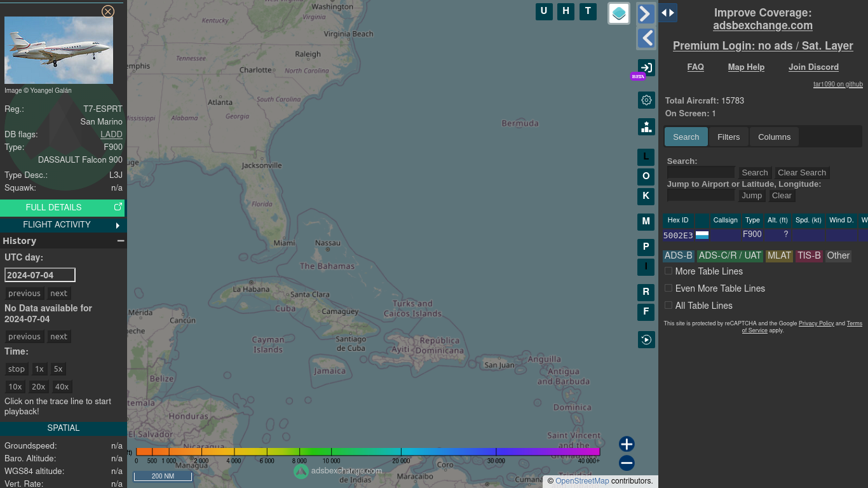Image resolution: width=868 pixels, height=488 pixels.
Task: Click the T map toggle button
Action: pos(588,11)
